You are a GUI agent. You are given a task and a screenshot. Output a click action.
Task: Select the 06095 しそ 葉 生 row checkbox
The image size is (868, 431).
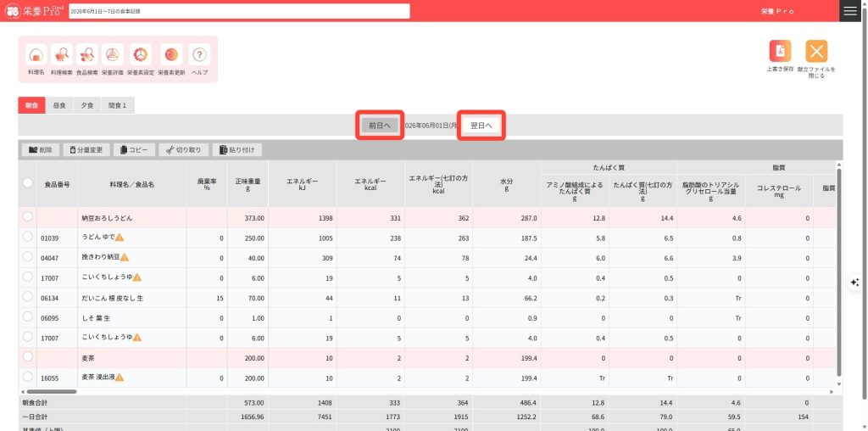28,316
